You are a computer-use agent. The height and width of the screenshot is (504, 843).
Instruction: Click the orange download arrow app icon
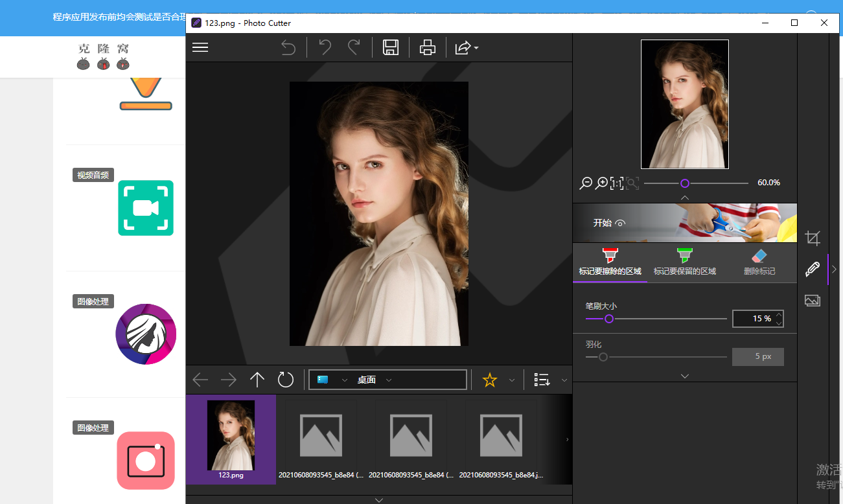[x=146, y=94]
